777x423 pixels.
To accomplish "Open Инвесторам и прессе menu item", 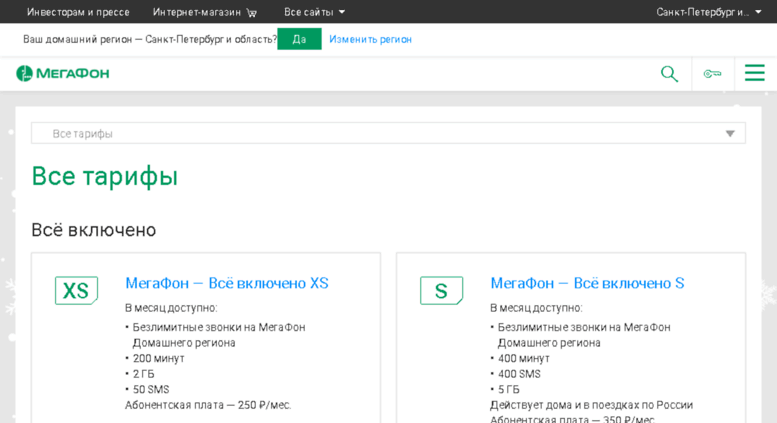I will (x=78, y=12).
